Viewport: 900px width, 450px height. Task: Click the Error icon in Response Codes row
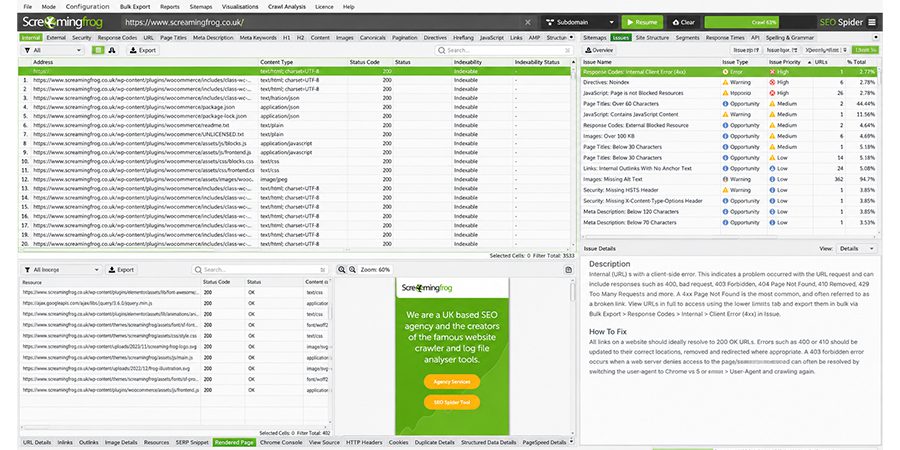(726, 72)
